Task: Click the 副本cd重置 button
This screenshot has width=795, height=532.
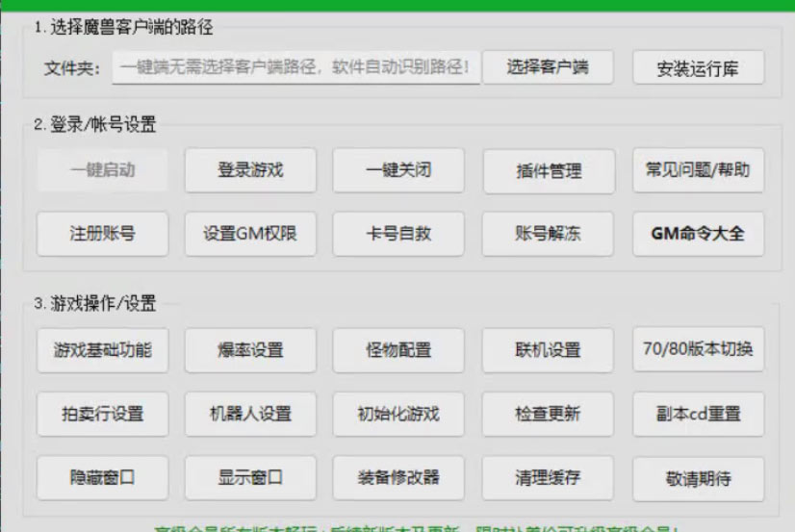Action: tap(698, 414)
